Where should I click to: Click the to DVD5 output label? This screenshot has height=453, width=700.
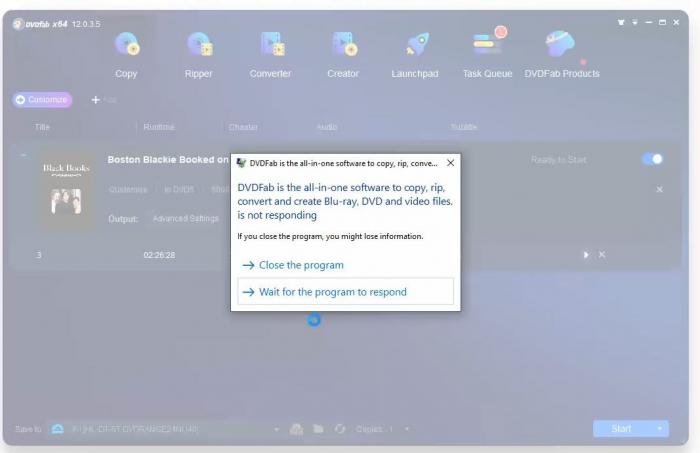(179, 189)
